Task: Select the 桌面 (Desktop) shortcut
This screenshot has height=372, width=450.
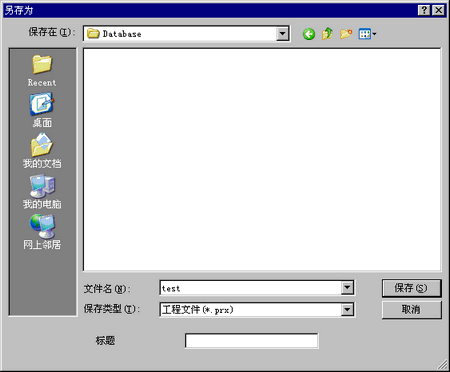Action: click(42, 111)
